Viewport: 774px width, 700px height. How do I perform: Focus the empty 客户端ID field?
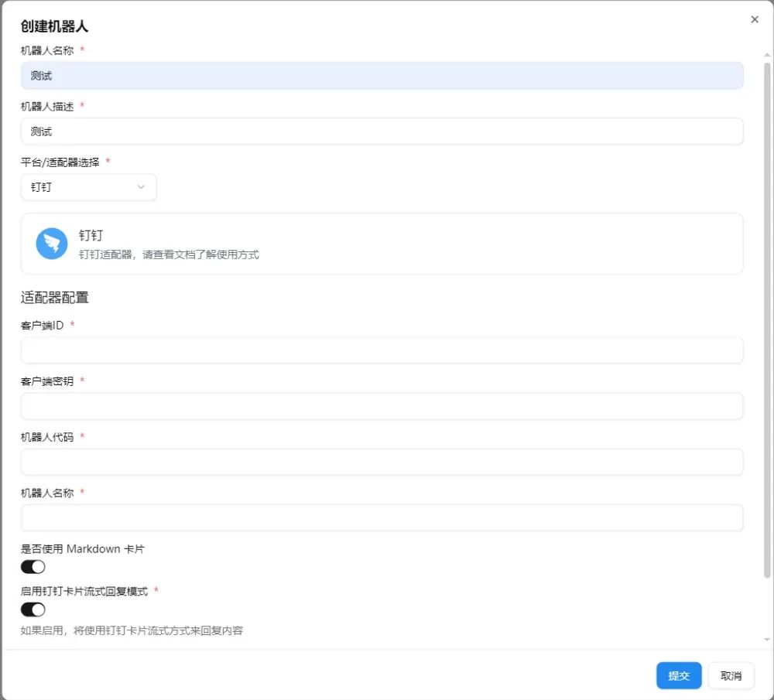pyautogui.click(x=381, y=350)
